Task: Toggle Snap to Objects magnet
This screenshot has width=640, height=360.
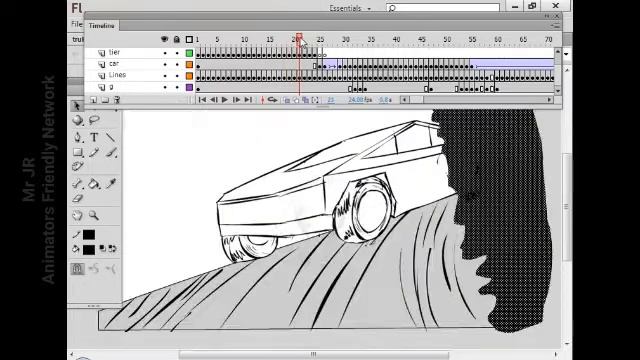Action: coord(78,269)
